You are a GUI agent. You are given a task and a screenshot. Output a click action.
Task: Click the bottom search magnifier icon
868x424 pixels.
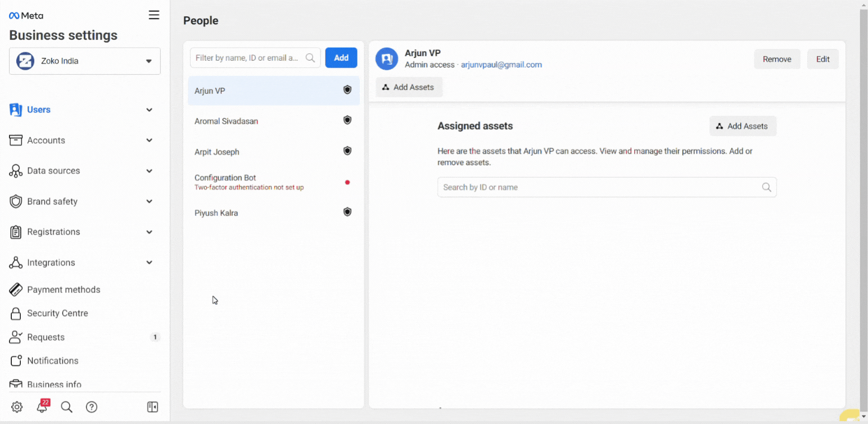click(66, 407)
